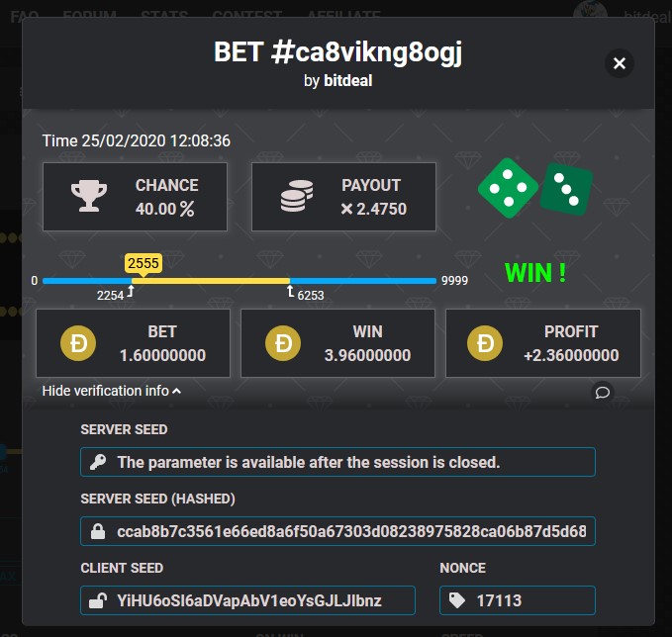Click the yellow winning range bar
This screenshot has height=637, width=672.
coord(210,281)
